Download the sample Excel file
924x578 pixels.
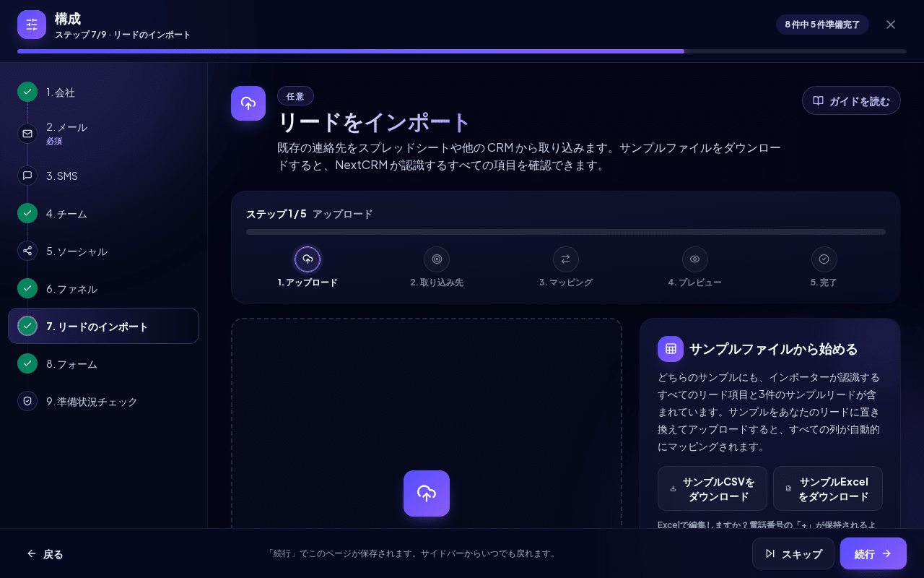pos(828,488)
